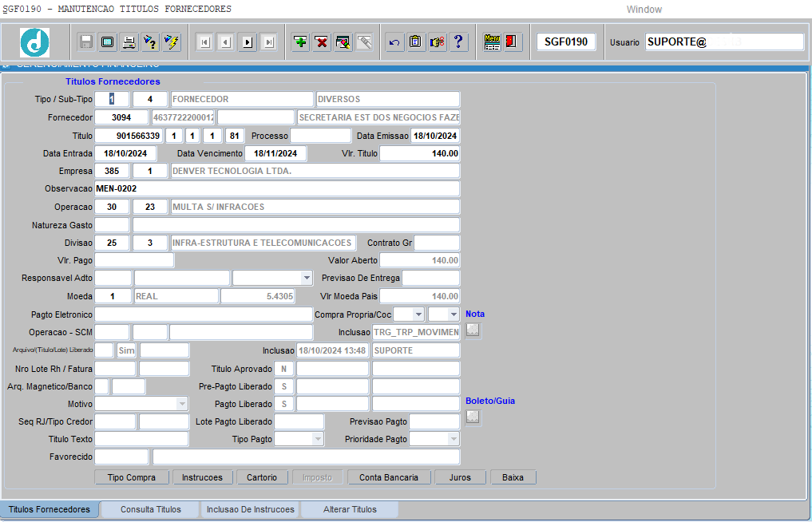Image resolution: width=812 pixels, height=522 pixels.
Task: Click the Instrucoes button
Action: (x=202, y=477)
